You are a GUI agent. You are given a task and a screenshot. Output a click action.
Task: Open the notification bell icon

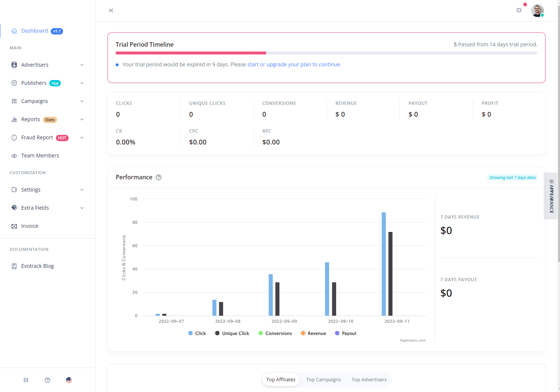[x=519, y=10]
